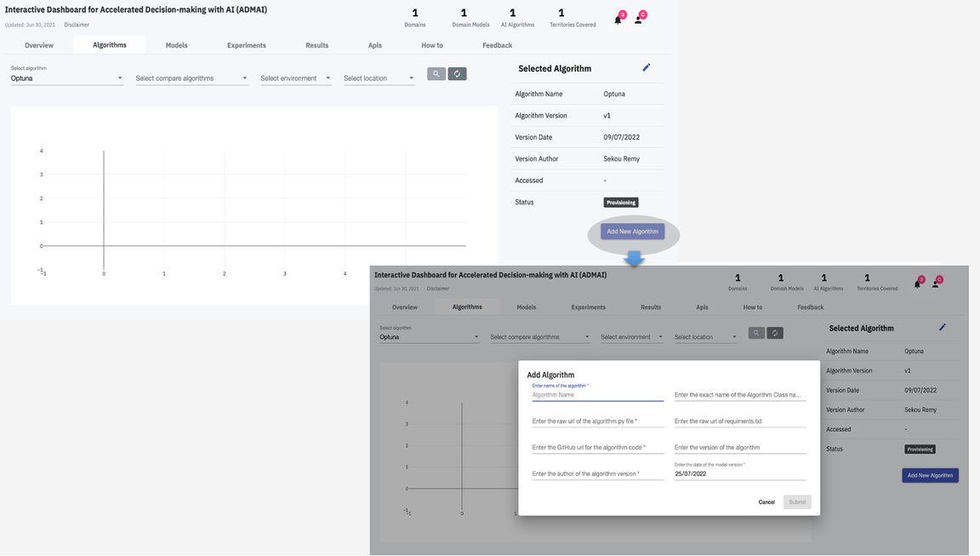Click the refresh icon in dimmed background dashboard
Image resolution: width=980 pixels, height=556 pixels.
tap(774, 333)
